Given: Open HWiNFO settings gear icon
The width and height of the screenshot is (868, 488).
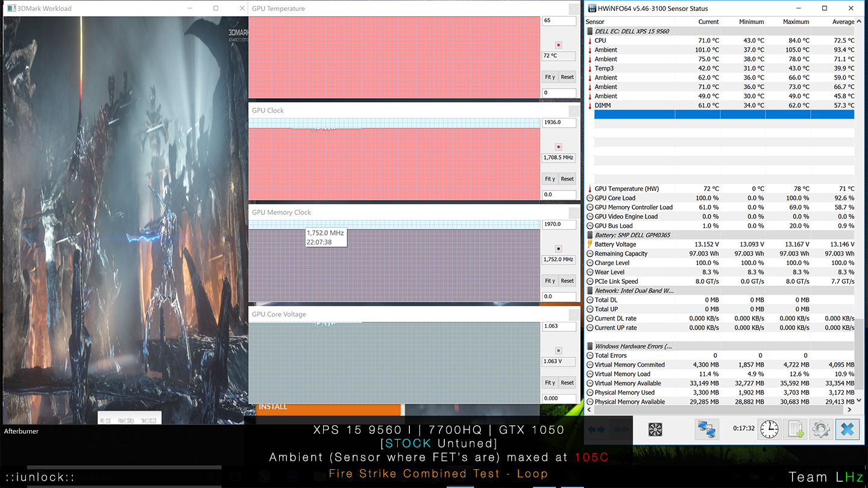Looking at the screenshot, I should (x=820, y=430).
